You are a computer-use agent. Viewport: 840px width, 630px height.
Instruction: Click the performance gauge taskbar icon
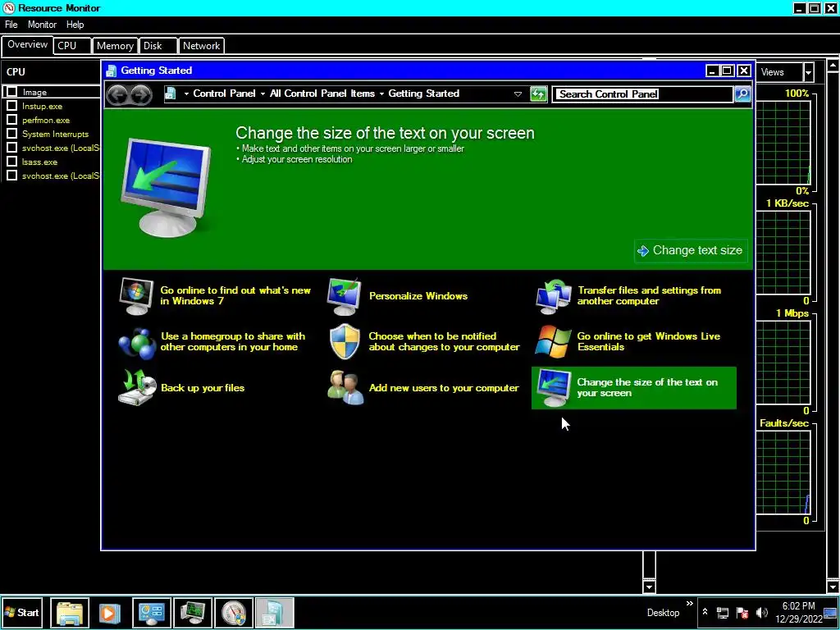(234, 613)
